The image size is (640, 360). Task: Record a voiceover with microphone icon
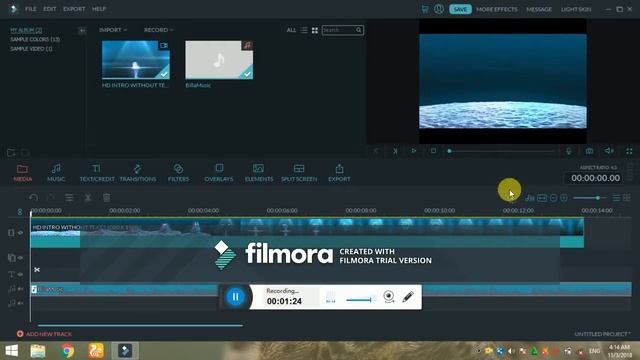click(x=568, y=151)
